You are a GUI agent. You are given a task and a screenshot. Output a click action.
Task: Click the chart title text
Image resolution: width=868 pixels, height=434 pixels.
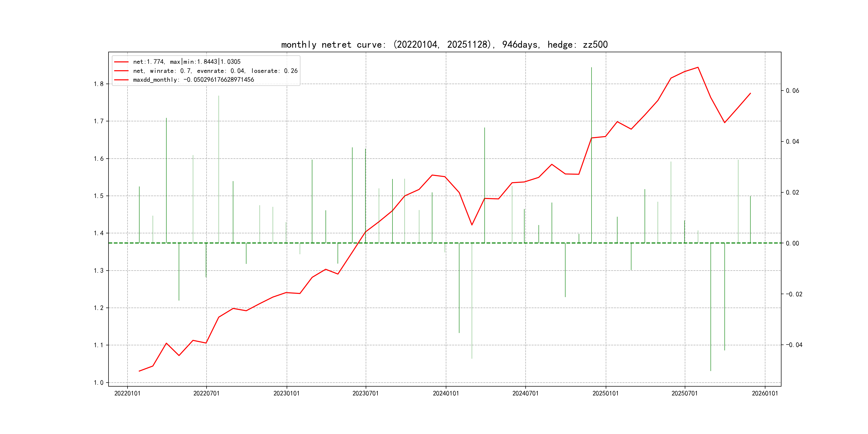point(444,45)
